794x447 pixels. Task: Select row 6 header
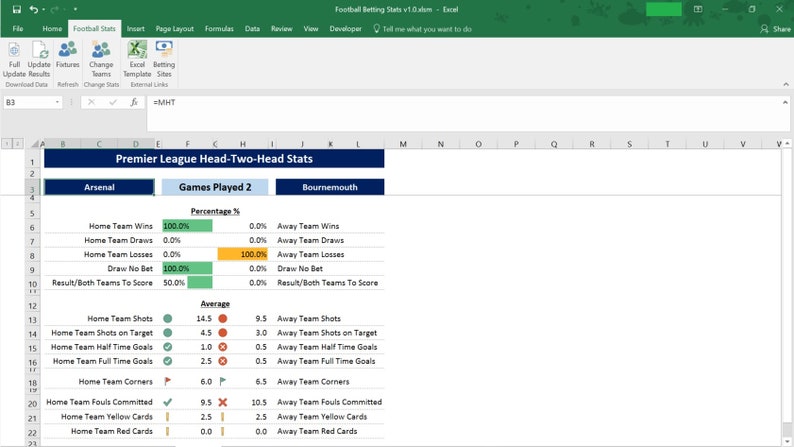32,227
